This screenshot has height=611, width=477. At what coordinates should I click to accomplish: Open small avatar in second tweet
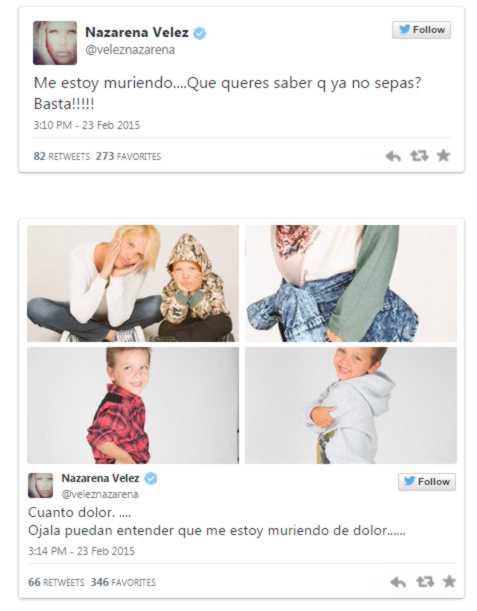click(x=41, y=485)
